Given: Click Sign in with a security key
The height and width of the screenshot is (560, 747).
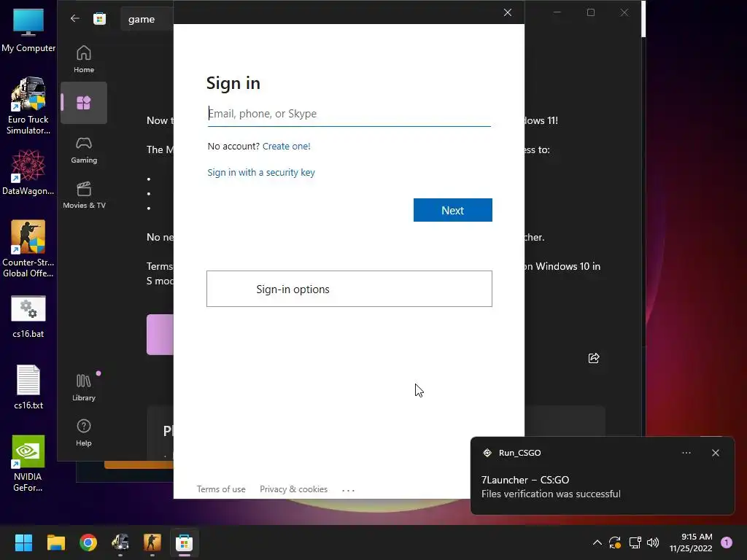Looking at the screenshot, I should (261, 172).
